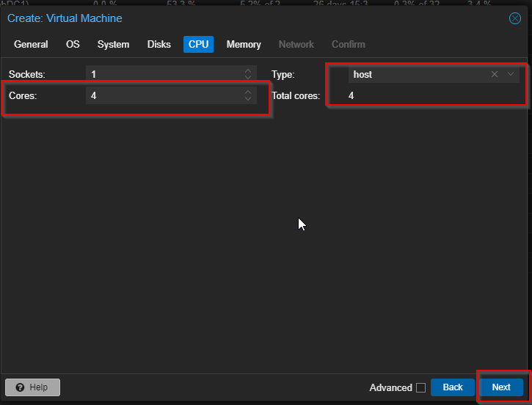Screen dimensions: 532x405
Task: Increase the Sockets value with up arrow
Action: coord(248,71)
